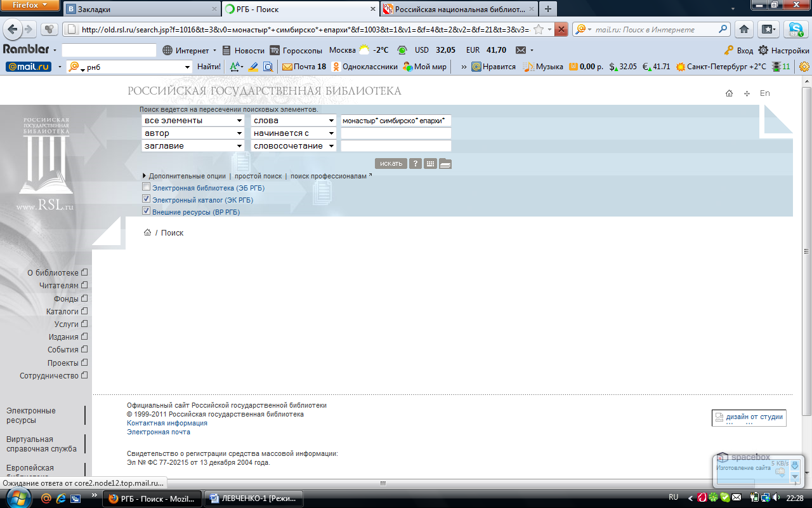Click the help question mark button near искать
This screenshot has width=812, height=508.
416,163
